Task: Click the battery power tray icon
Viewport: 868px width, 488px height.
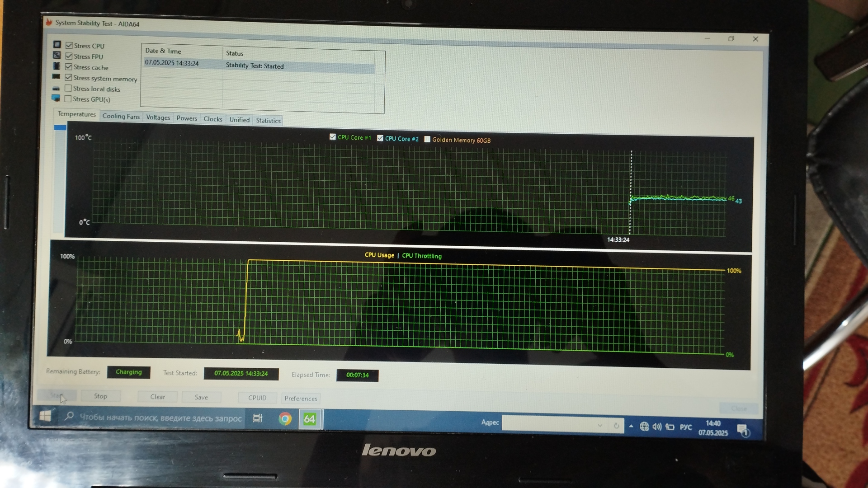Action: coord(670,427)
